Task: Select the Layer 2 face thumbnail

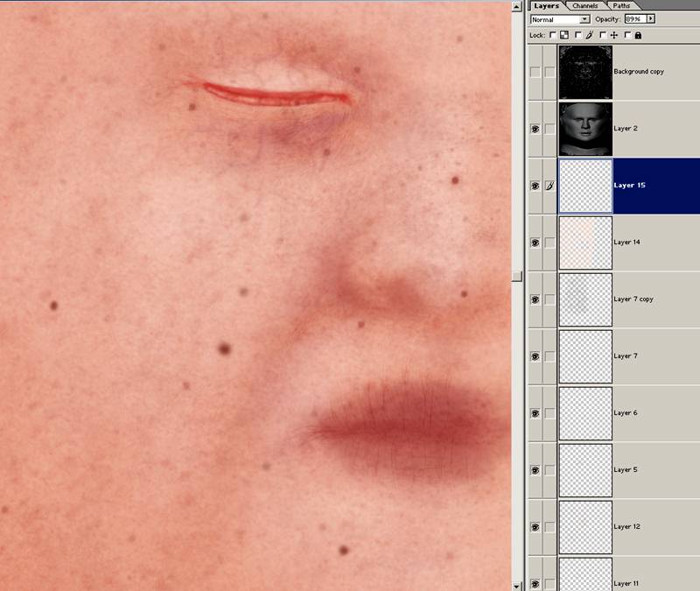Action: pos(584,129)
